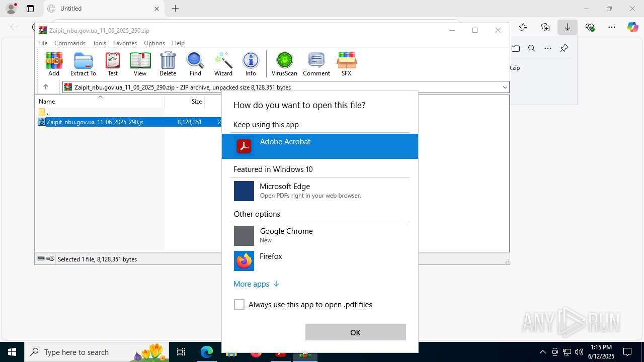Open the notification center icon
Viewport: 644px width, 362px height.
click(627, 352)
